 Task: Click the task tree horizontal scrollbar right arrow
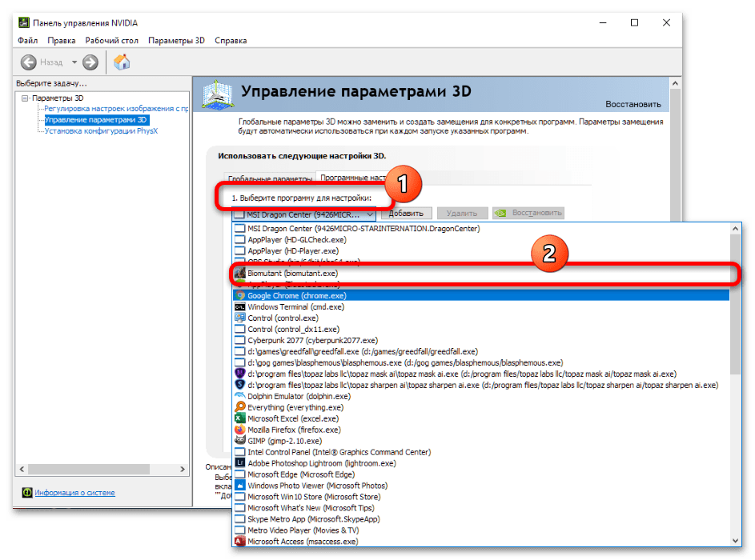[183, 469]
